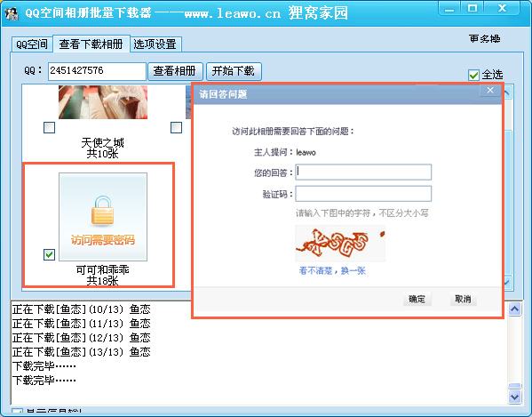This screenshot has height=417, width=532.
Task: Click the QQ penguin app icon in the title bar
Action: coord(12,13)
